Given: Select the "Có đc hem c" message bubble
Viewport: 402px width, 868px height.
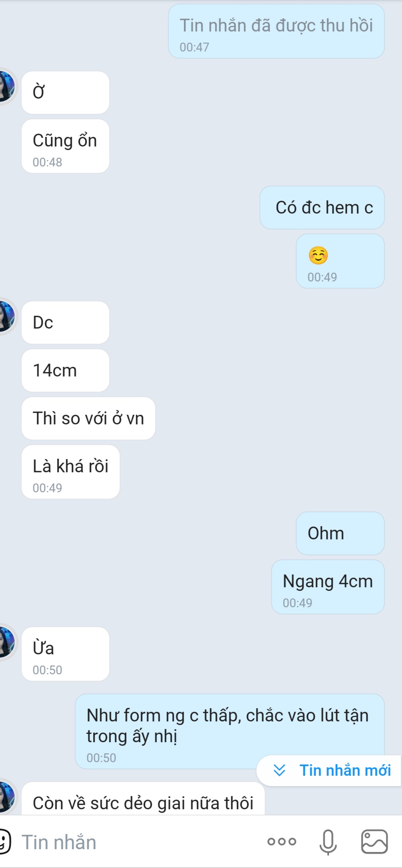Looking at the screenshot, I should [322, 208].
